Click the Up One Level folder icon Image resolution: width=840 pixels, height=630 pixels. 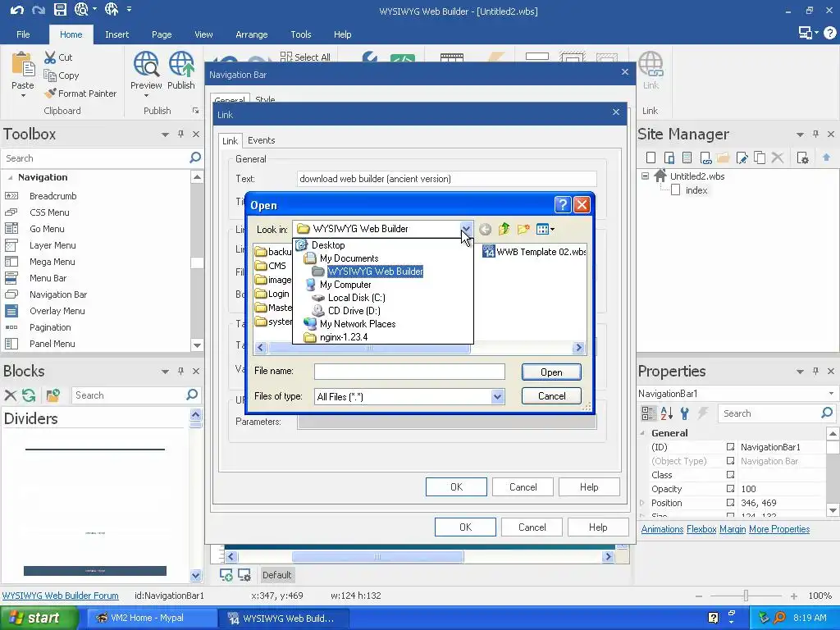(x=504, y=230)
